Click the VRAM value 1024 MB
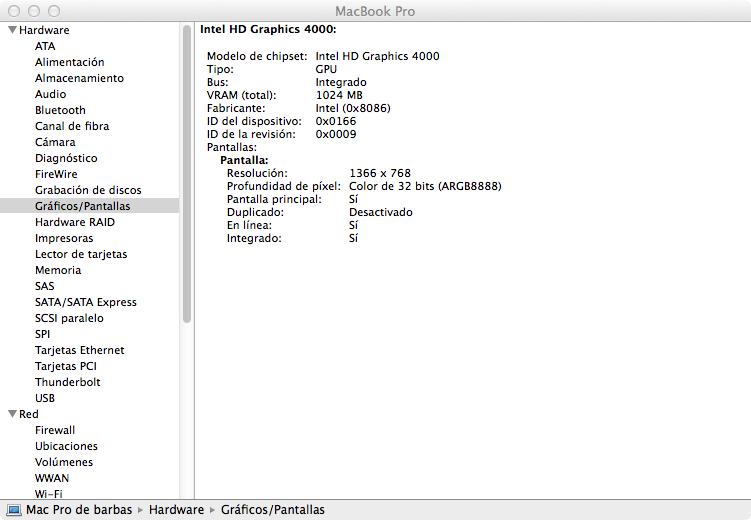The width and height of the screenshot is (751, 520). coord(339,95)
